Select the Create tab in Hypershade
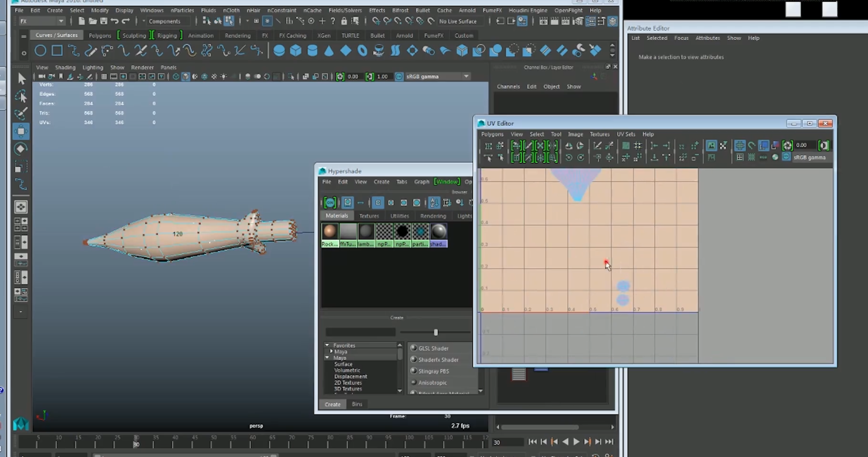Screen dimensions: 868x457 332,404
